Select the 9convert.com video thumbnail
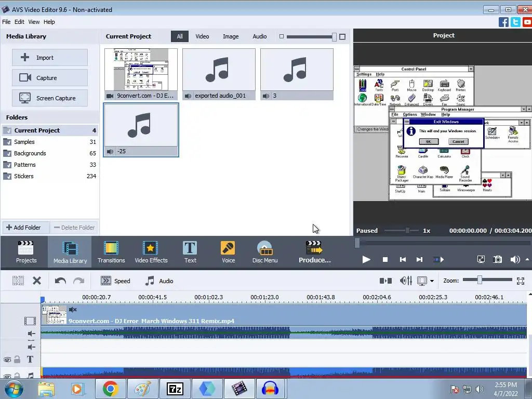The width and height of the screenshot is (532, 399). [141, 74]
